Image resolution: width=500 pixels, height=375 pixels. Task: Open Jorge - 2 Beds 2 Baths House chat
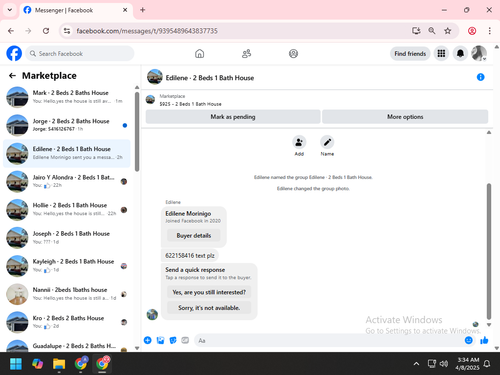click(67, 125)
